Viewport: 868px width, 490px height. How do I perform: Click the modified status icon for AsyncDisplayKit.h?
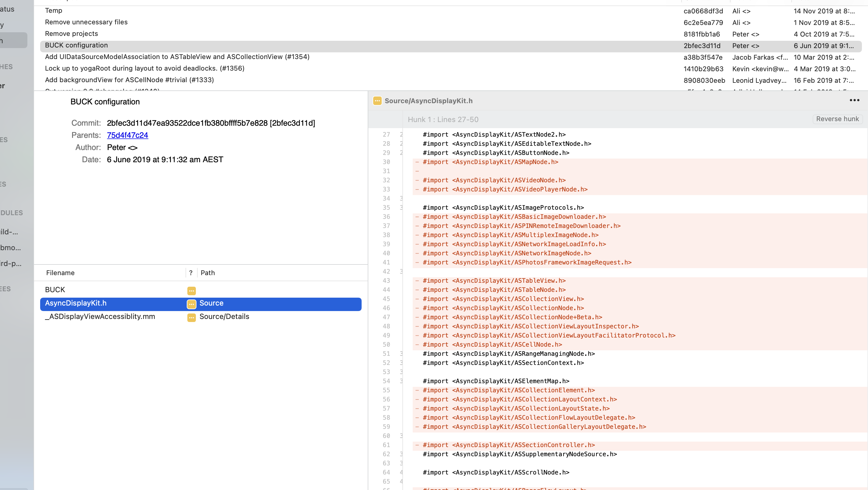pyautogui.click(x=191, y=304)
